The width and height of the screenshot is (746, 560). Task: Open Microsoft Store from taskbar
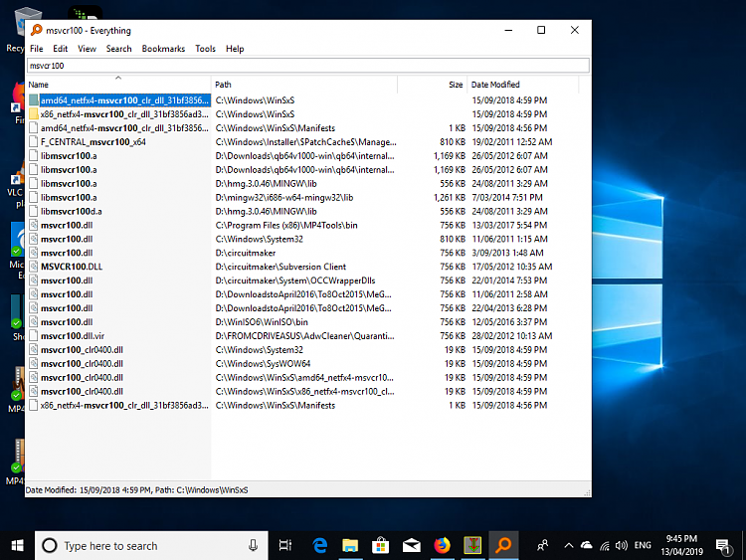point(381,546)
